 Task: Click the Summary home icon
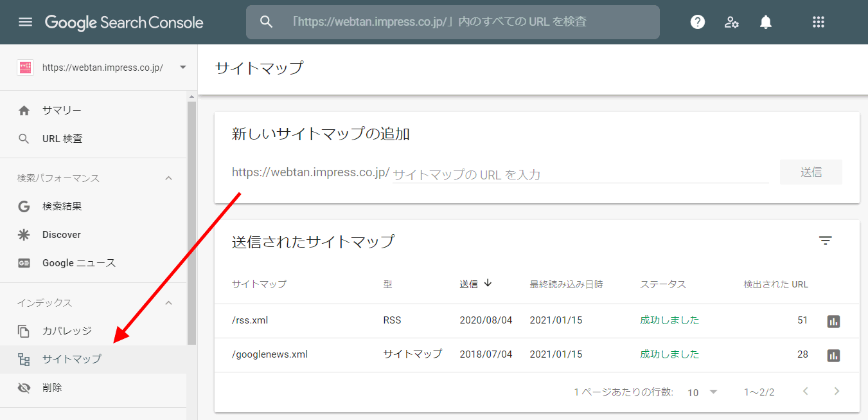(x=24, y=111)
